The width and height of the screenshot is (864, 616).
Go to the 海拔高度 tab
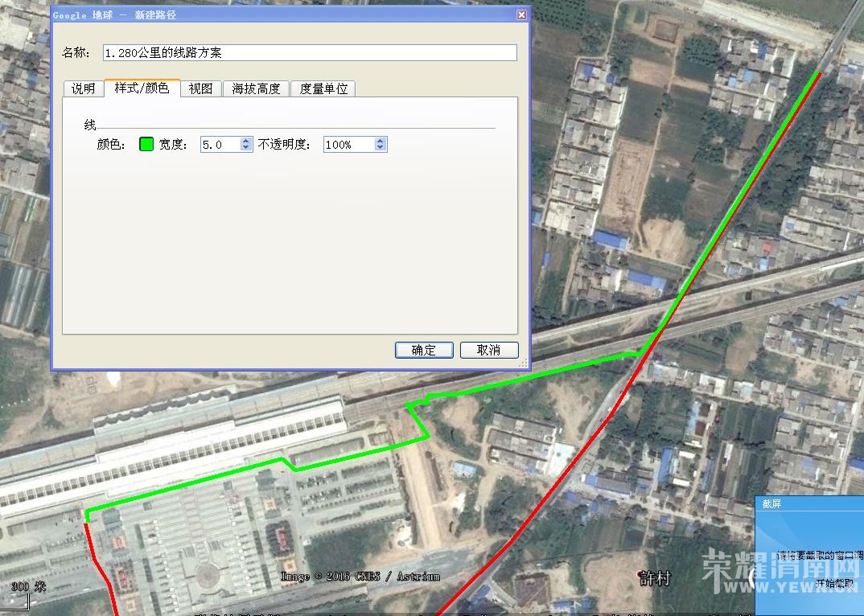[x=256, y=88]
